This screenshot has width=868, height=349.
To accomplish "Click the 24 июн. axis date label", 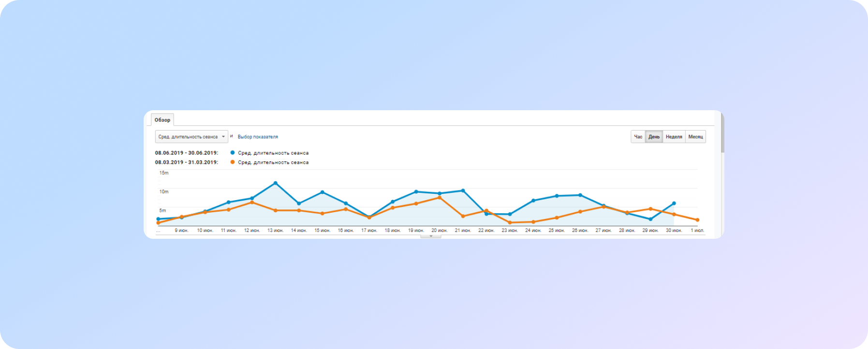I will (533, 231).
